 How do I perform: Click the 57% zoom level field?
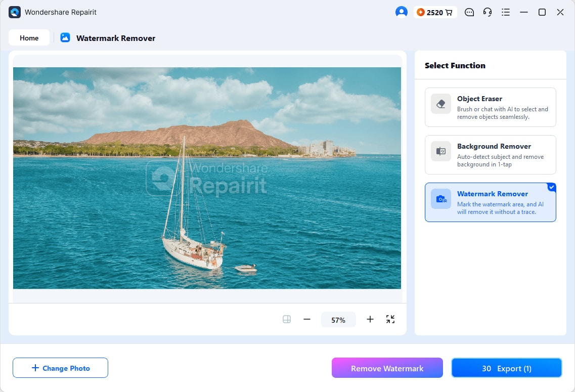click(338, 320)
